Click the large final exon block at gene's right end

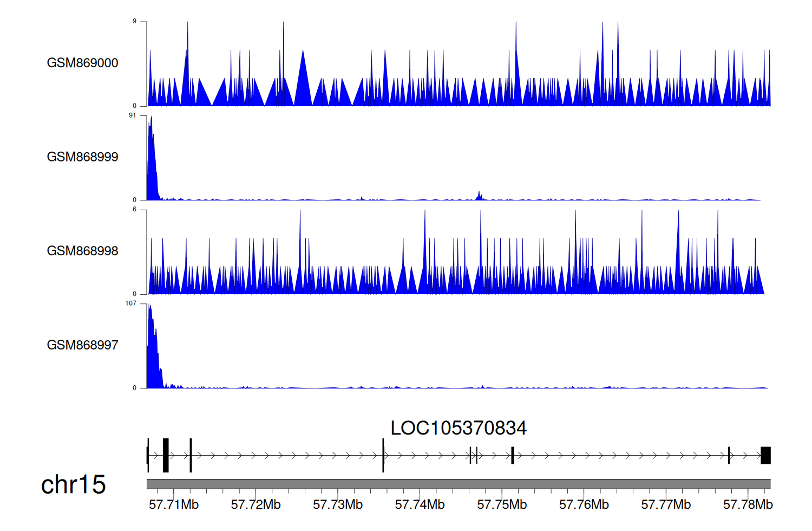765,455
